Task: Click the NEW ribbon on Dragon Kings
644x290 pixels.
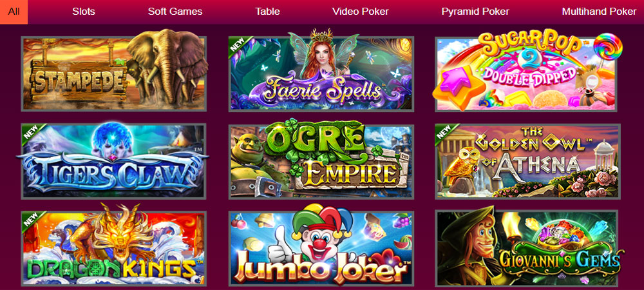Action: (30, 219)
